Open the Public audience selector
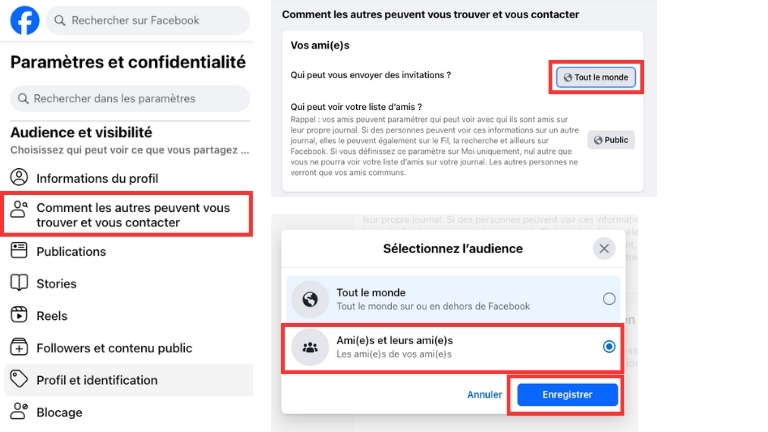 point(611,140)
